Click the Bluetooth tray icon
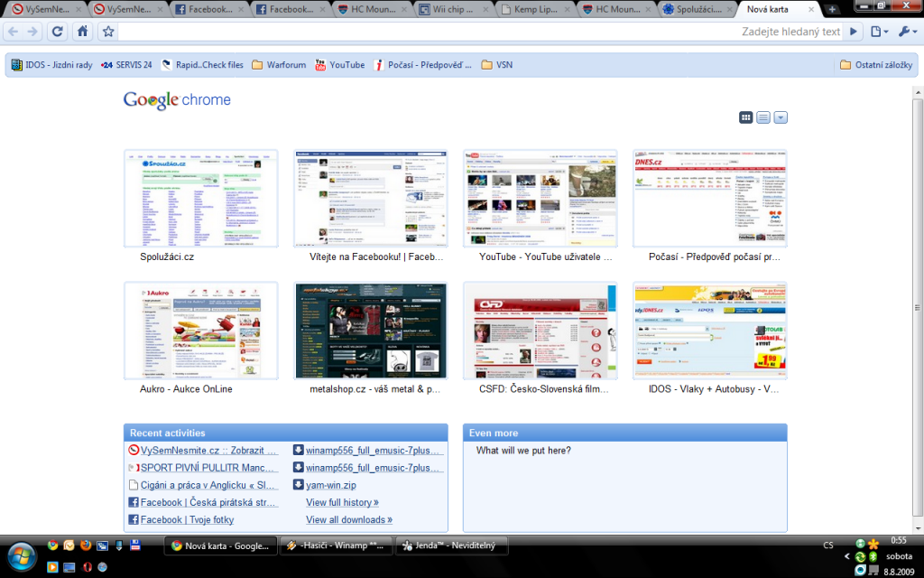Image resolution: width=924 pixels, height=578 pixels. [x=873, y=556]
